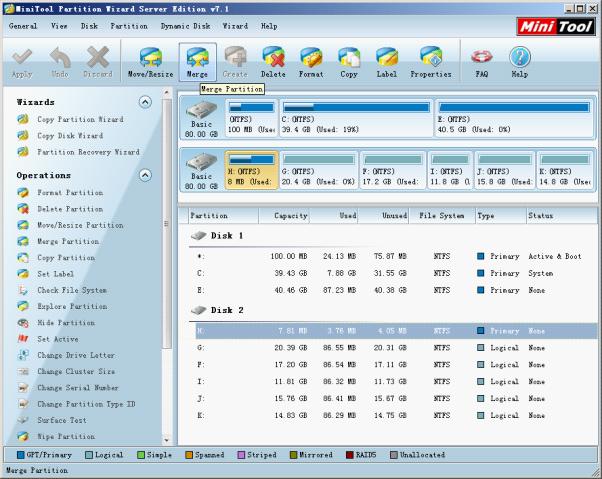The height and width of the screenshot is (479, 602).
Task: Open the Partition menu
Action: point(129,26)
